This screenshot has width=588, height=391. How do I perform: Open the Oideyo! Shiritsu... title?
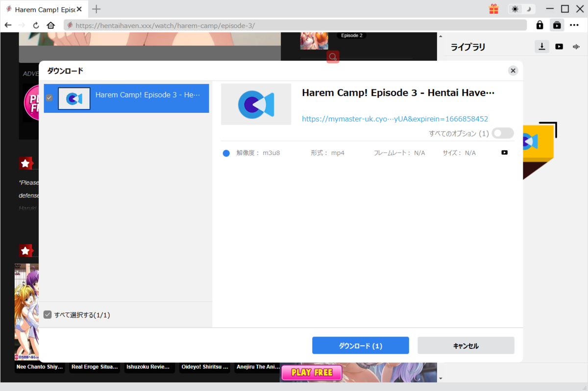(x=205, y=367)
